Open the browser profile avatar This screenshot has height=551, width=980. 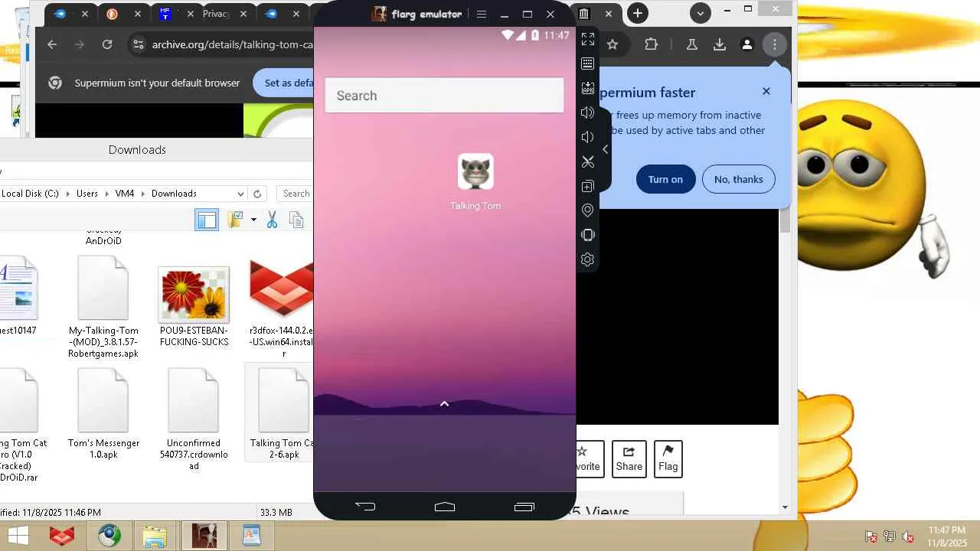(747, 44)
